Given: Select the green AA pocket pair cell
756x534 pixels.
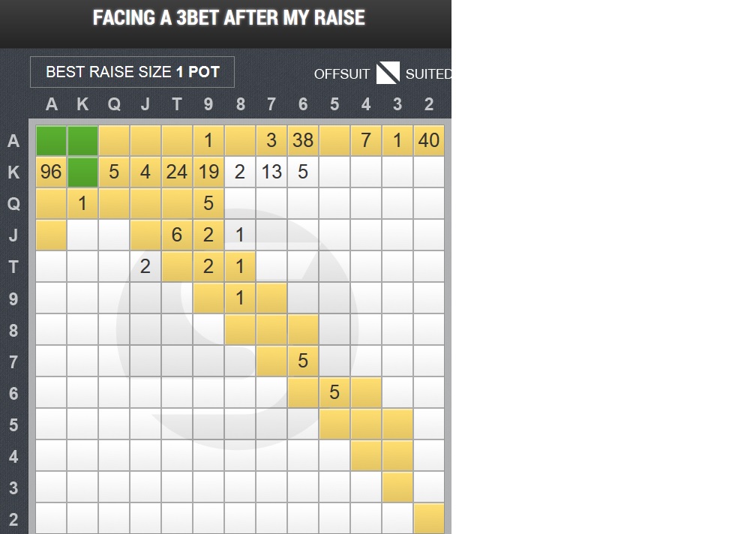Looking at the screenshot, I should click(51, 140).
